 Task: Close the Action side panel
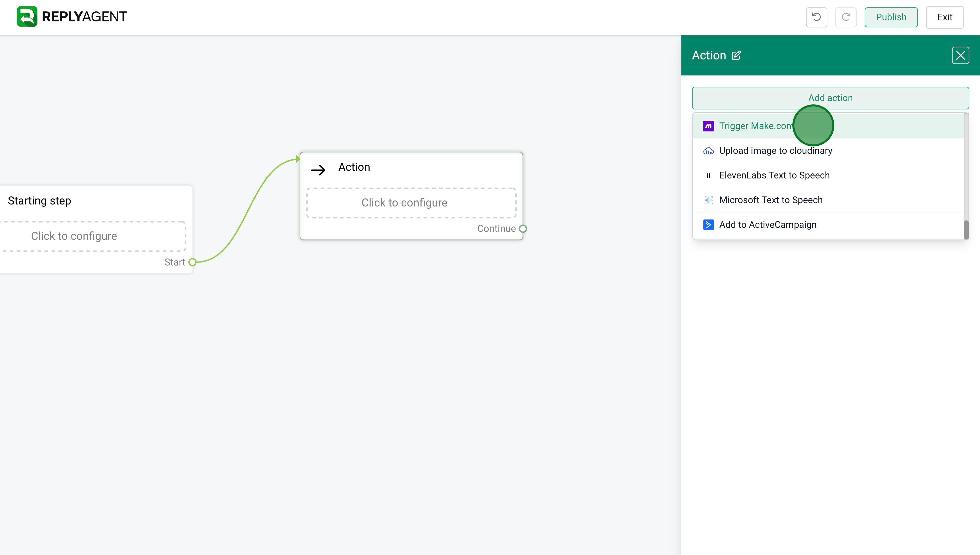tap(960, 55)
